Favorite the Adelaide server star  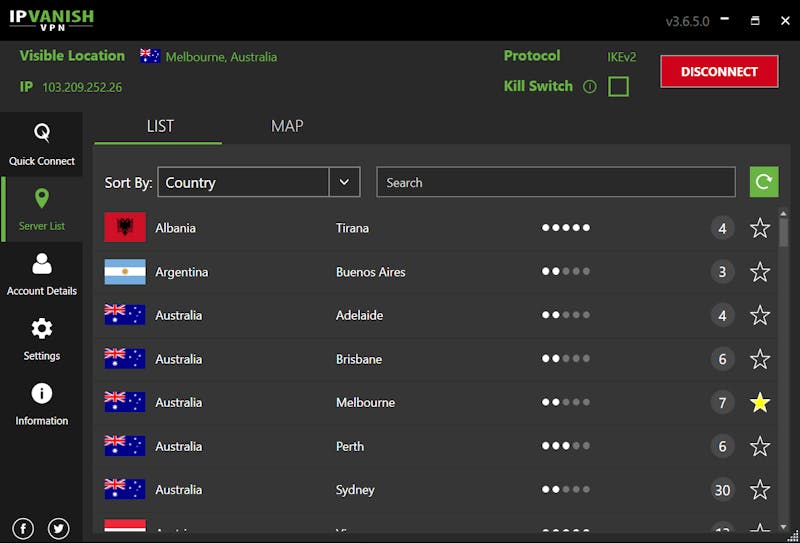[x=760, y=315]
